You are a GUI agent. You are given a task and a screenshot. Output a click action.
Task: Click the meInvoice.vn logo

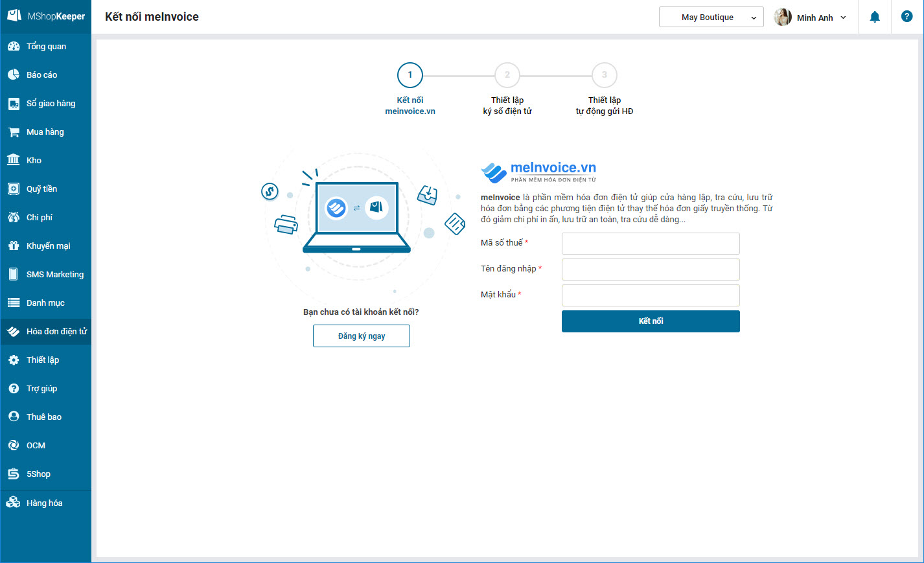[x=538, y=172]
